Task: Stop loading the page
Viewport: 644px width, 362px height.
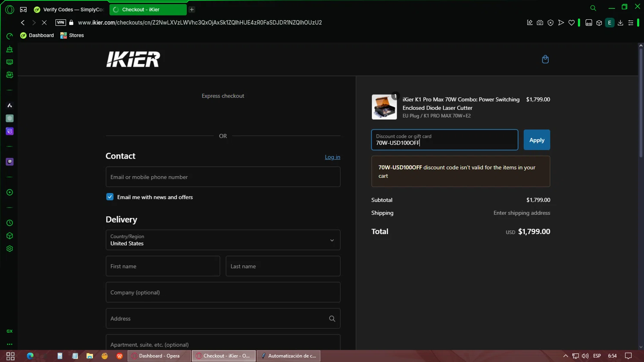Action: [x=44, y=23]
